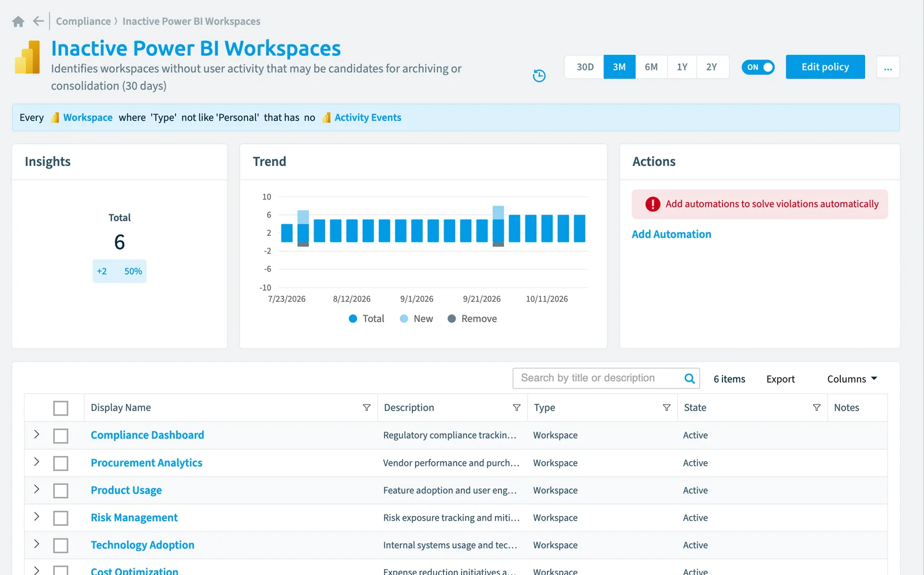Click the back arrow icon

[38, 21]
